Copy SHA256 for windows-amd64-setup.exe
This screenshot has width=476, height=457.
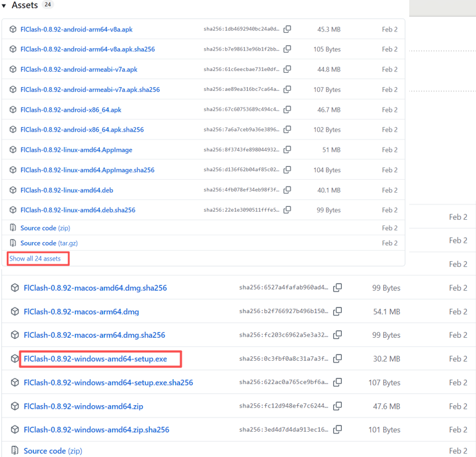(338, 359)
